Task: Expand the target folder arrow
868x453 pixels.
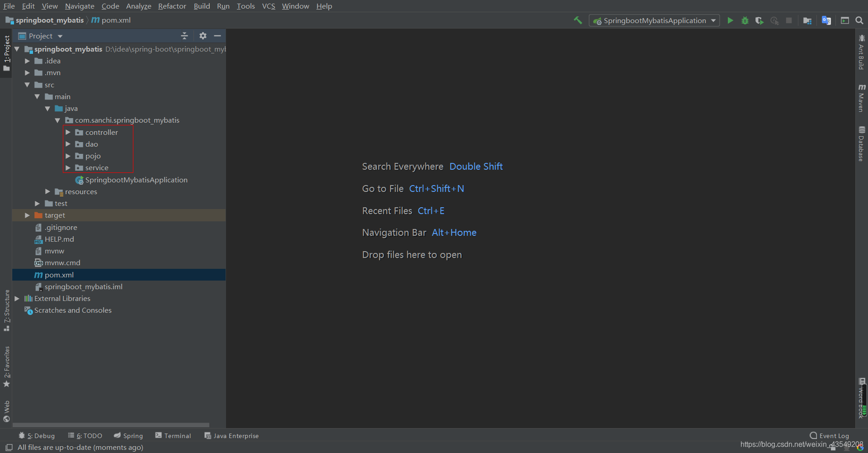Action: click(27, 215)
